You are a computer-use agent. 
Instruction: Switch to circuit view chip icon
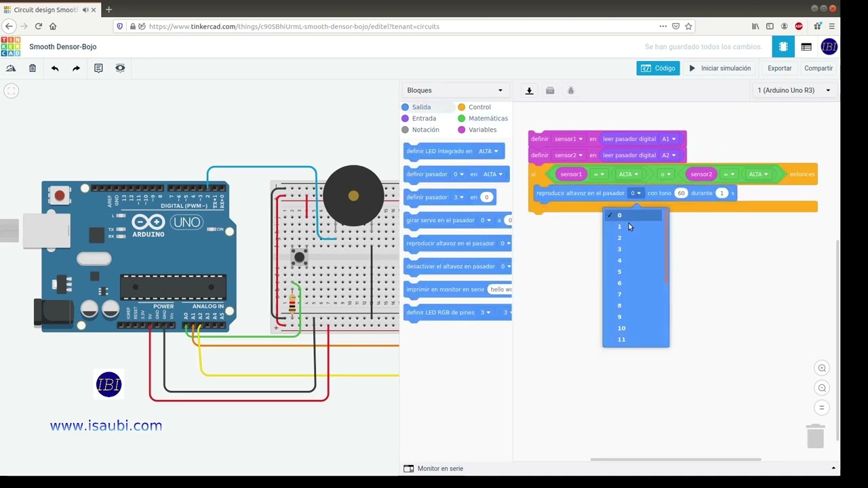click(783, 47)
